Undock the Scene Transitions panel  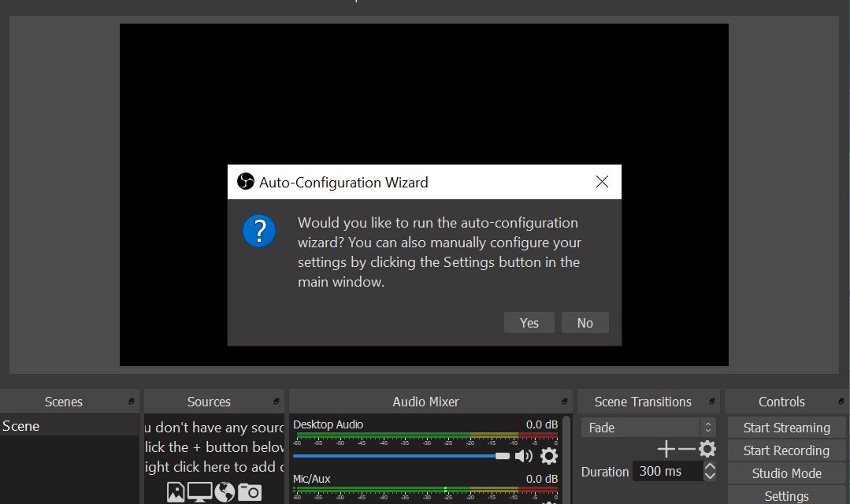coord(711,402)
